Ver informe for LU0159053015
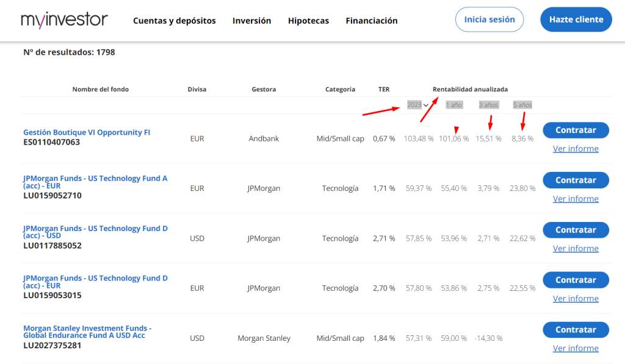Image resolution: width=625 pixels, height=364 pixels. pos(576,299)
